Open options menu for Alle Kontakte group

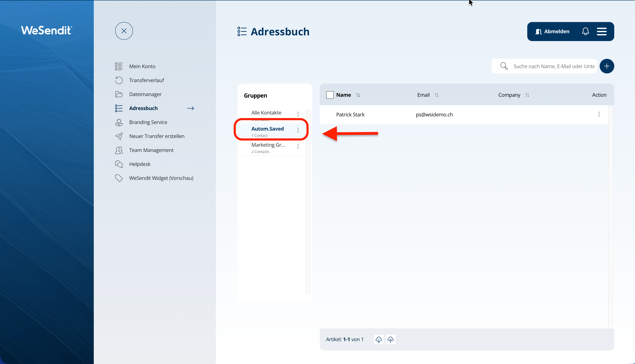[298, 114]
